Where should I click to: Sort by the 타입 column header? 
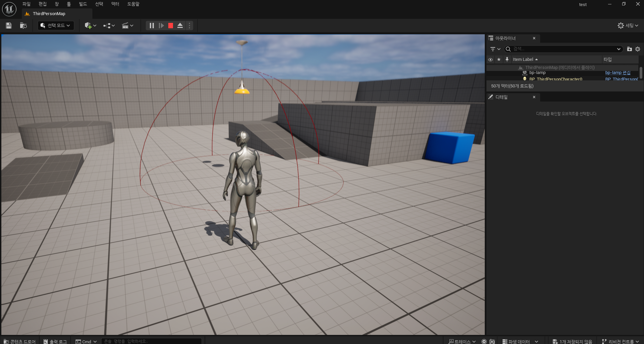point(620,60)
